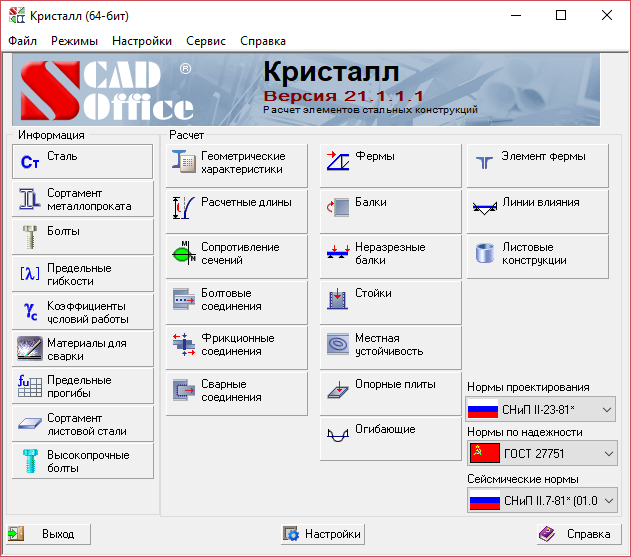
Task: Open the Стойки column icon
Action: (x=338, y=299)
